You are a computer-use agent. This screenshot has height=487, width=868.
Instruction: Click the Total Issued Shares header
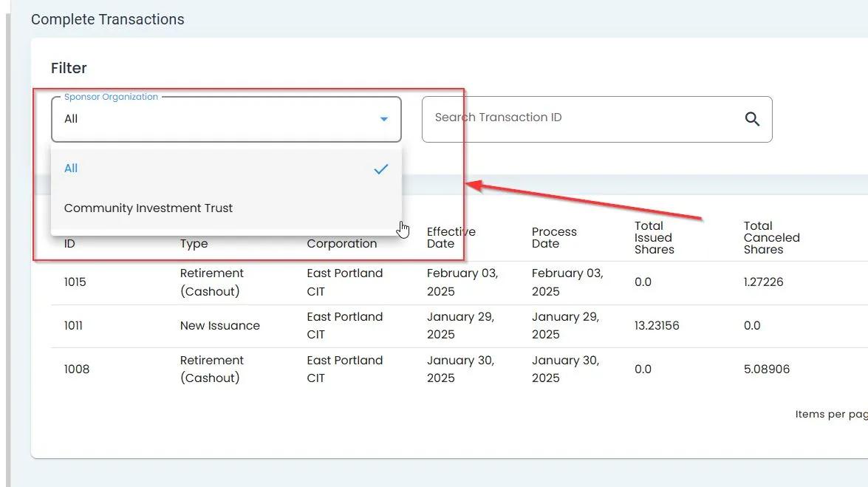click(654, 237)
